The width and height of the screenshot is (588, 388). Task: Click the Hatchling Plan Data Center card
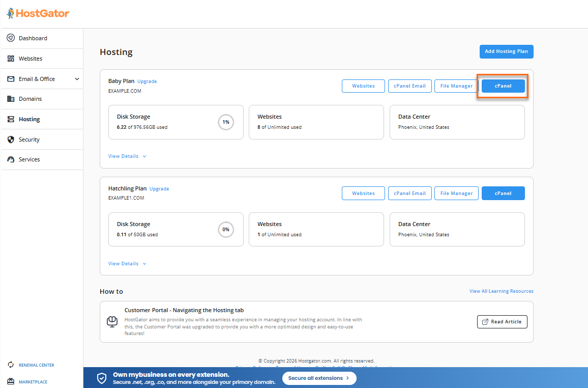[457, 229]
